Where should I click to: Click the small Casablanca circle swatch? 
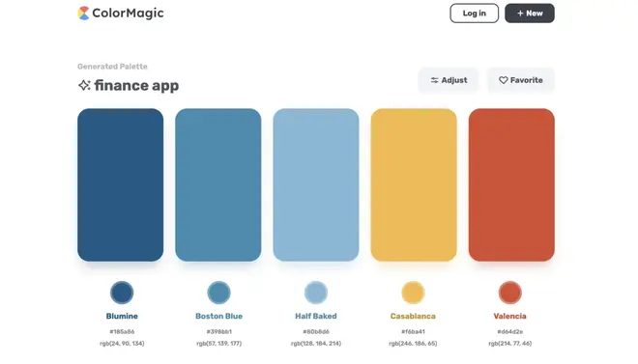pos(413,293)
